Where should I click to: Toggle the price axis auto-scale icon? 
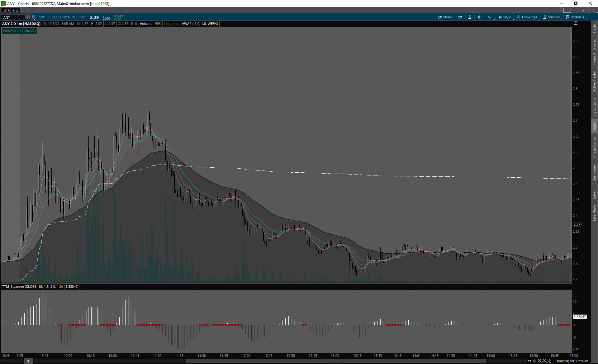(575, 23)
